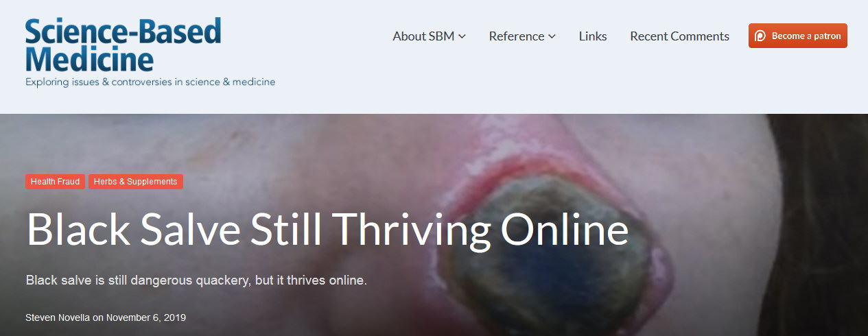Visit author Steven Novella's profile link
Image resolution: width=868 pixels, height=336 pixels.
click(x=58, y=317)
